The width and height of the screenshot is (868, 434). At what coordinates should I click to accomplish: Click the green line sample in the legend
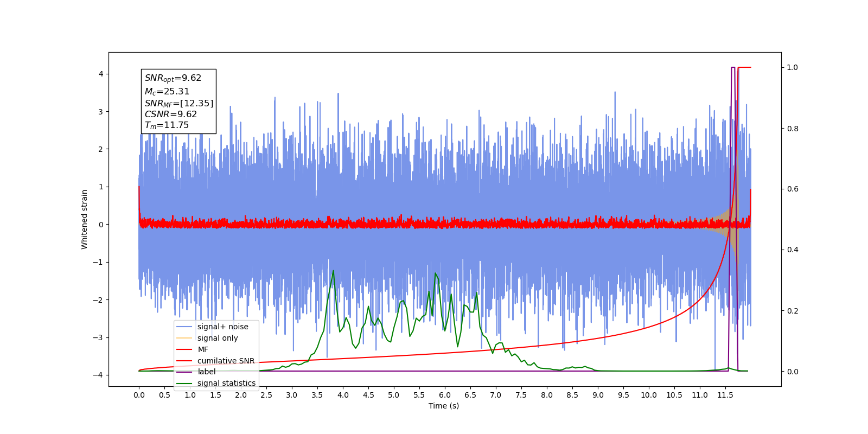pos(184,383)
